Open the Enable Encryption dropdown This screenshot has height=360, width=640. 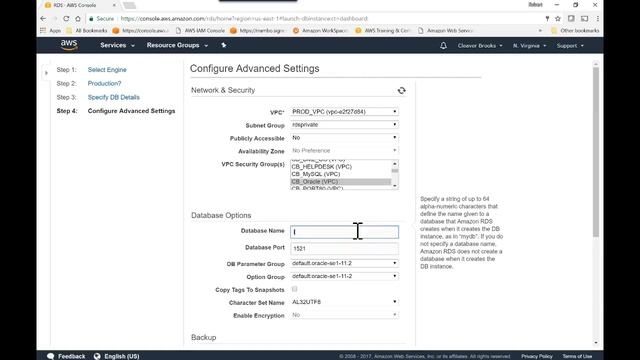click(x=344, y=315)
